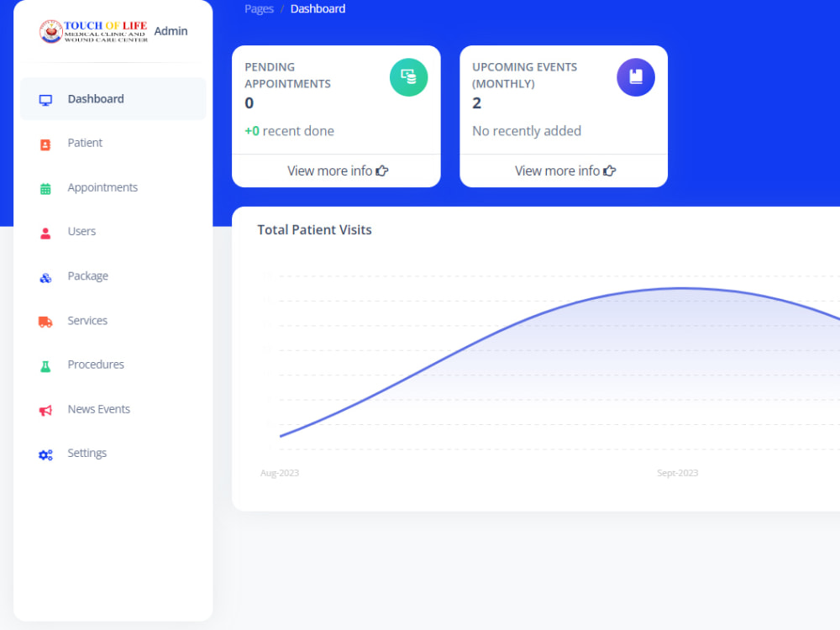Screen dimensions: 840x630
Task: Open Procedures from the sidebar
Action: 113,365
